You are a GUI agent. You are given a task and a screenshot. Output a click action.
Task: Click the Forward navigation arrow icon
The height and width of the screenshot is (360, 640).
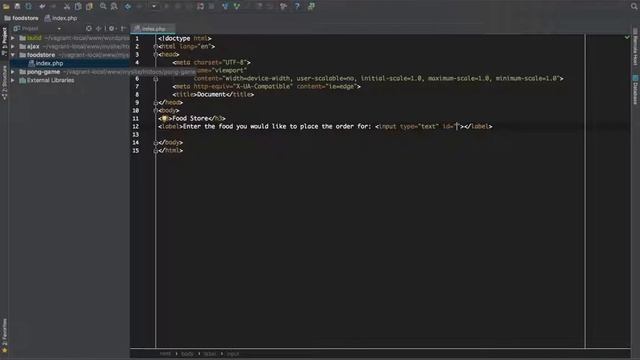coord(139,6)
